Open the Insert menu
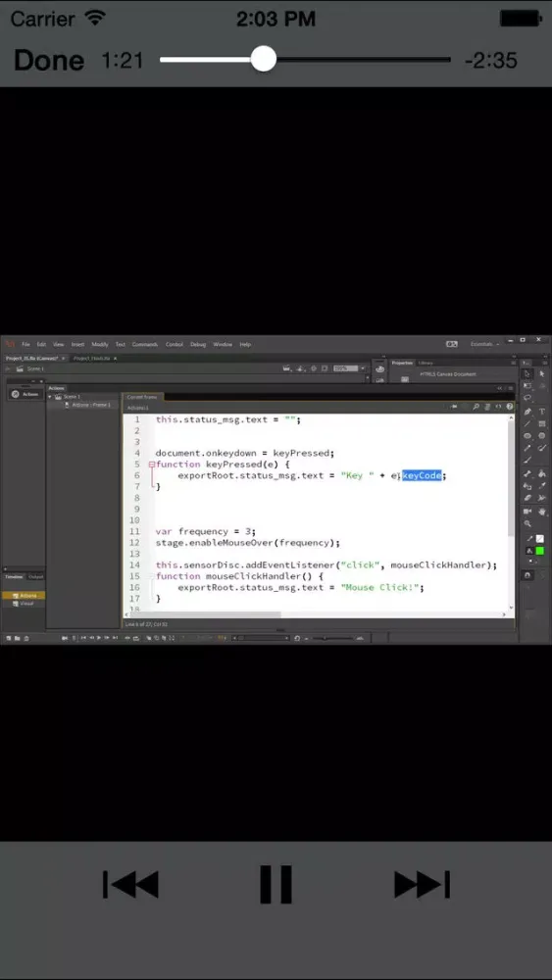The image size is (552, 980). tap(77, 344)
